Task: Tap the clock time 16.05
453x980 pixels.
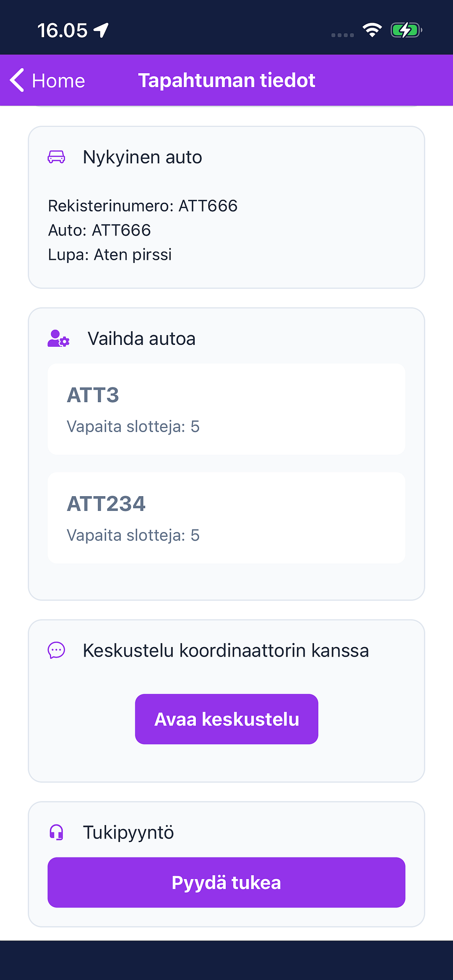Action: pyautogui.click(x=62, y=30)
